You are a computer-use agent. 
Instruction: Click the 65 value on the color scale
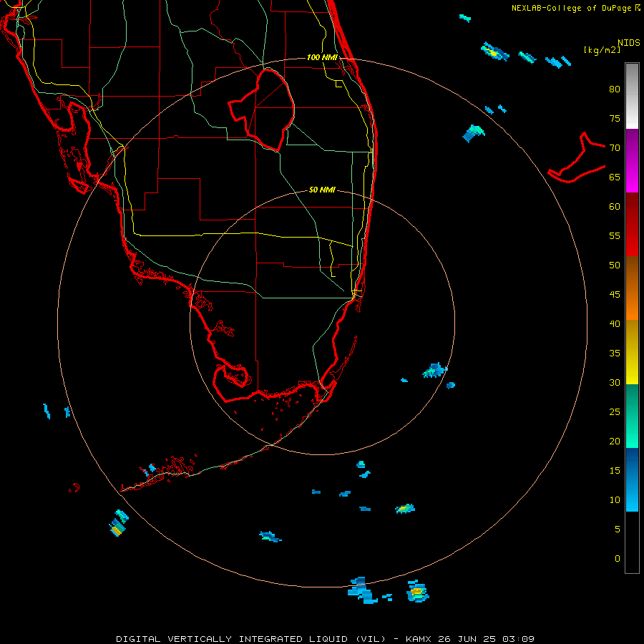[x=615, y=177]
